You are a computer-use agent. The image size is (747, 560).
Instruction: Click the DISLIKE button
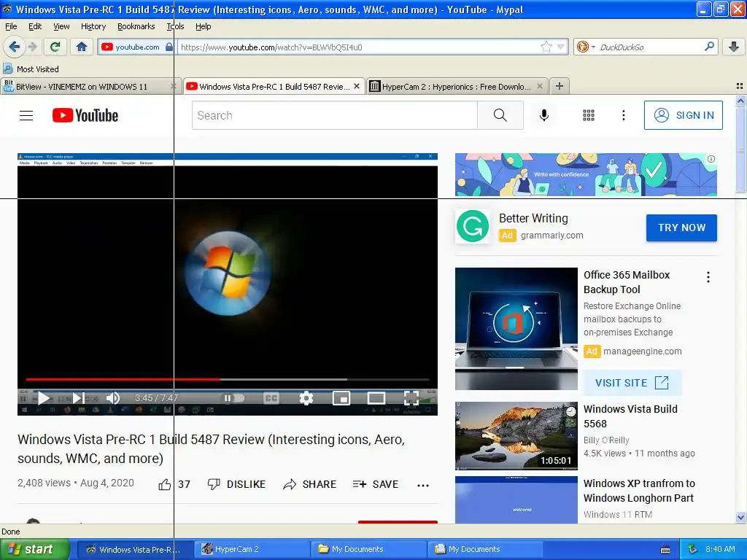coord(236,484)
